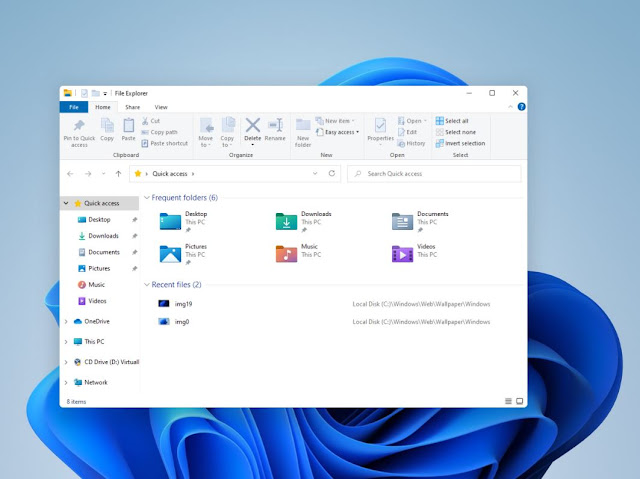Open the Pictures folder tile
Screen dimensions: 640x479
pos(183,254)
